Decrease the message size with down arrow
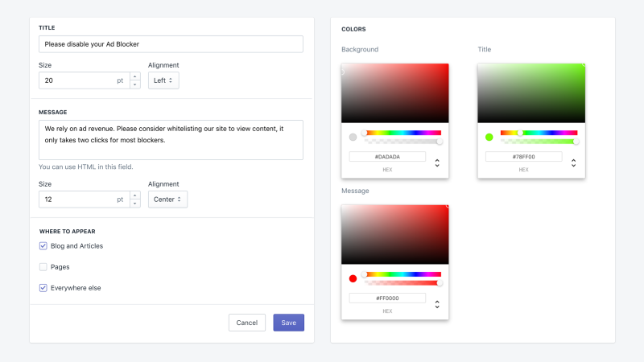Screen dimensions: 644x362 point(135,204)
